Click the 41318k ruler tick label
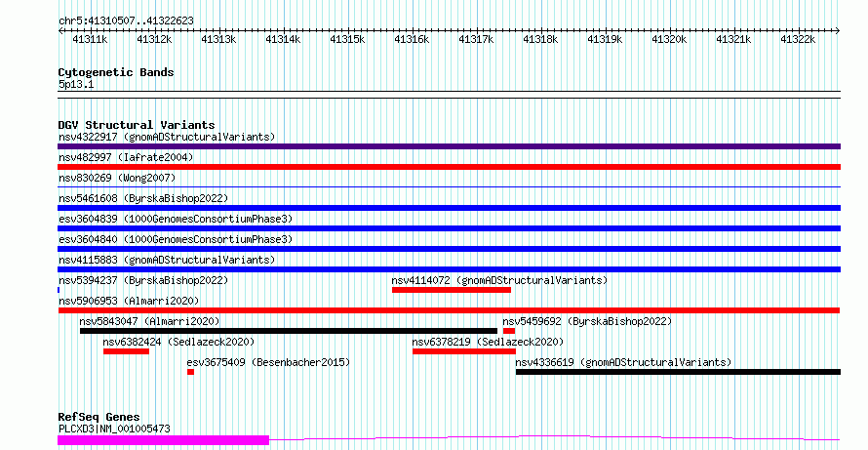Image resolution: width=868 pixels, height=450 pixels. [x=541, y=40]
